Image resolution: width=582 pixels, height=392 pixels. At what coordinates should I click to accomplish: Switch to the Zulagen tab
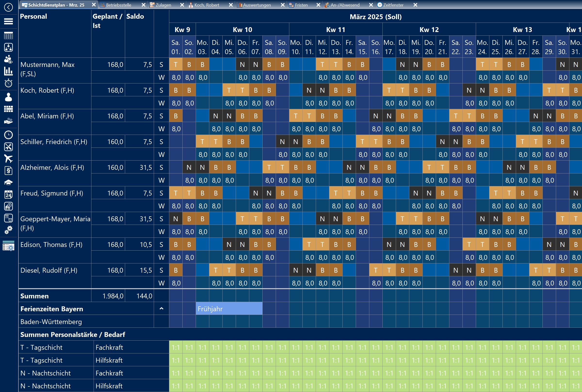(163, 5)
